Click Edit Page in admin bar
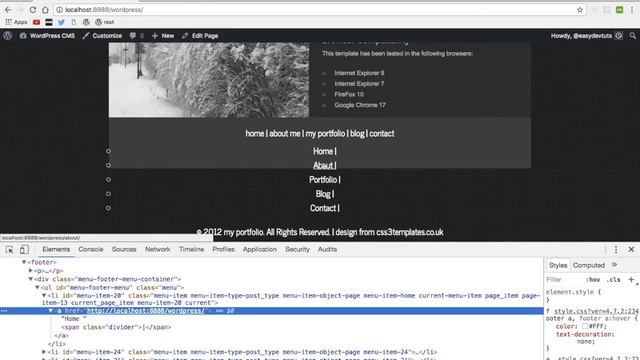This screenshot has width=640, height=360. (x=200, y=36)
